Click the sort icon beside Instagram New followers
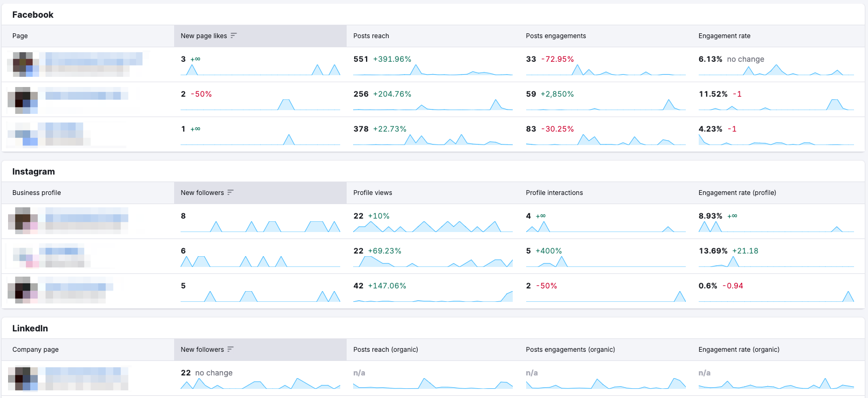This screenshot has width=868, height=398. (230, 193)
